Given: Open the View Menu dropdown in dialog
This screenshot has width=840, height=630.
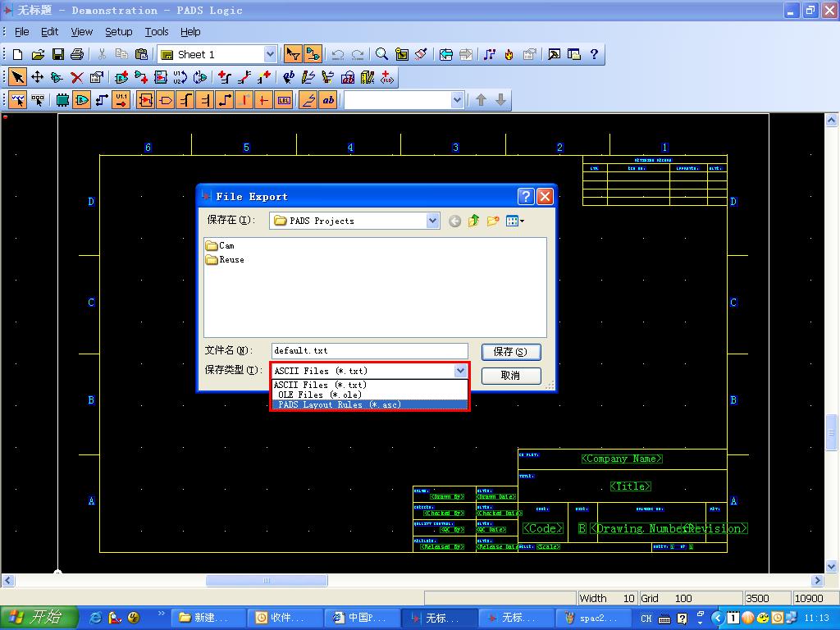Looking at the screenshot, I should click(x=515, y=221).
